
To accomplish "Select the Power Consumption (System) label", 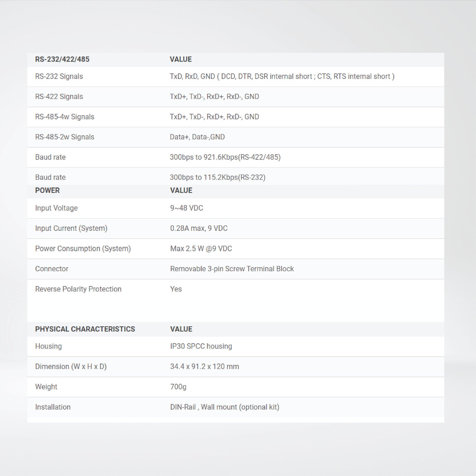I will [x=83, y=249].
